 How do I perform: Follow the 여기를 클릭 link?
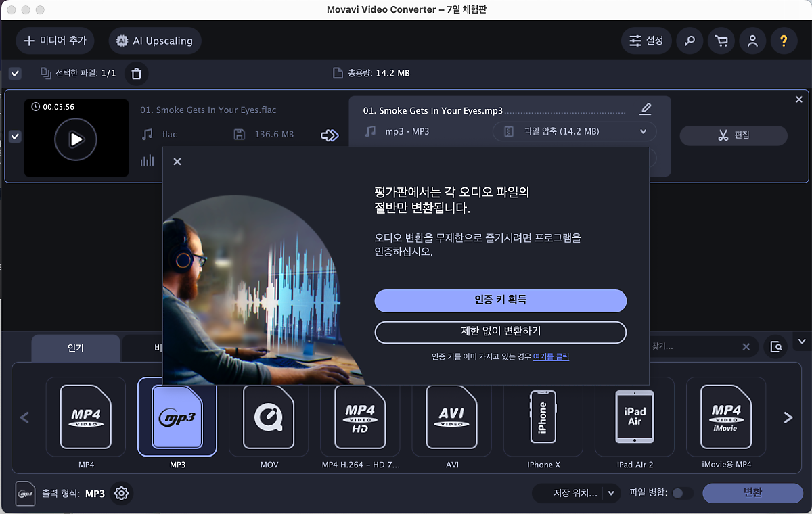click(551, 356)
